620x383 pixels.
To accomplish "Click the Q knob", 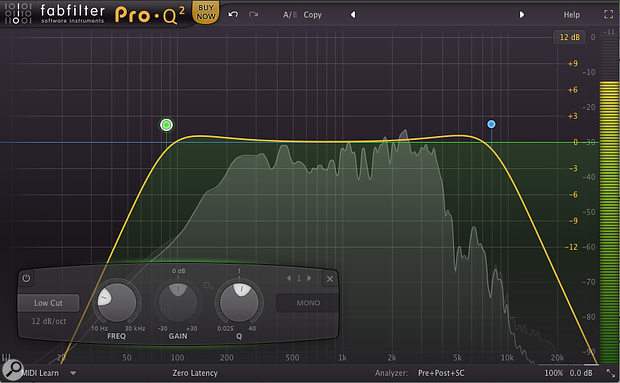I will pyautogui.click(x=239, y=302).
